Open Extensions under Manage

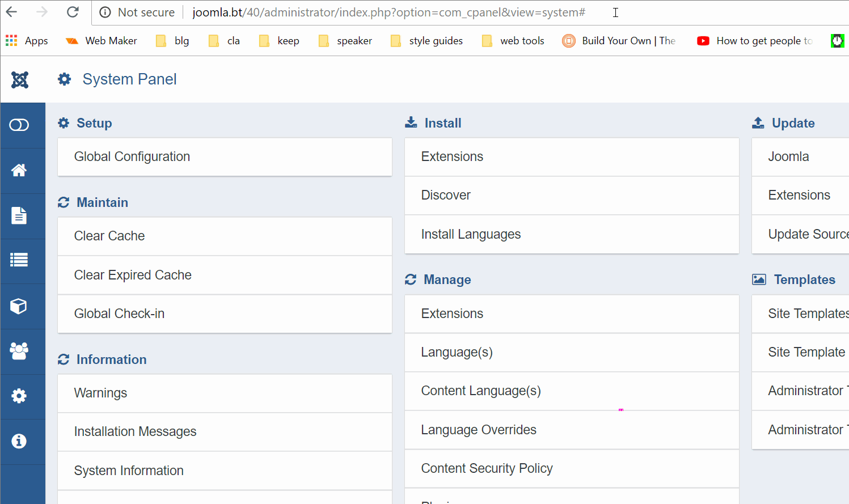(x=572, y=314)
